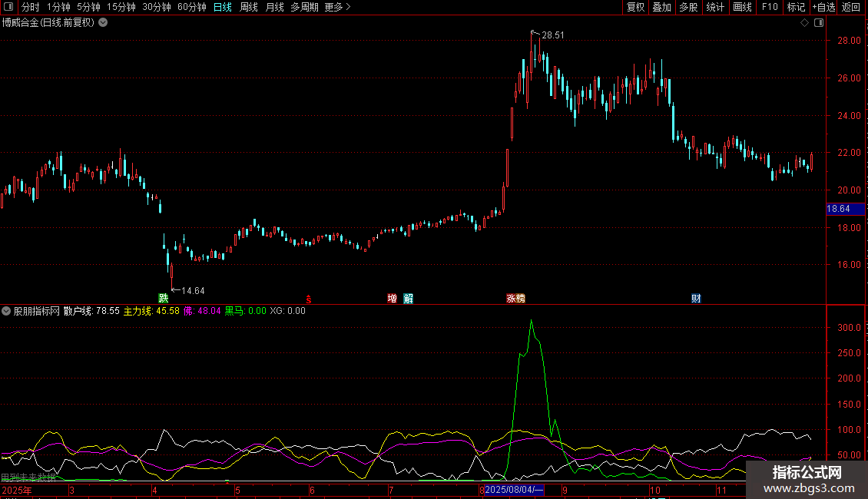Open the dropdown next to the 博威合金 title
This screenshot has height=499, width=868.
(x=103, y=23)
